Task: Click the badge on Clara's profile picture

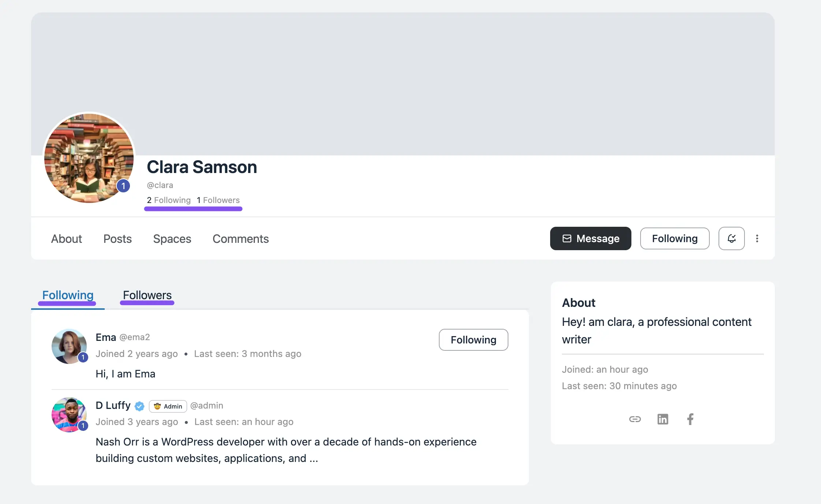Action: coord(123,186)
